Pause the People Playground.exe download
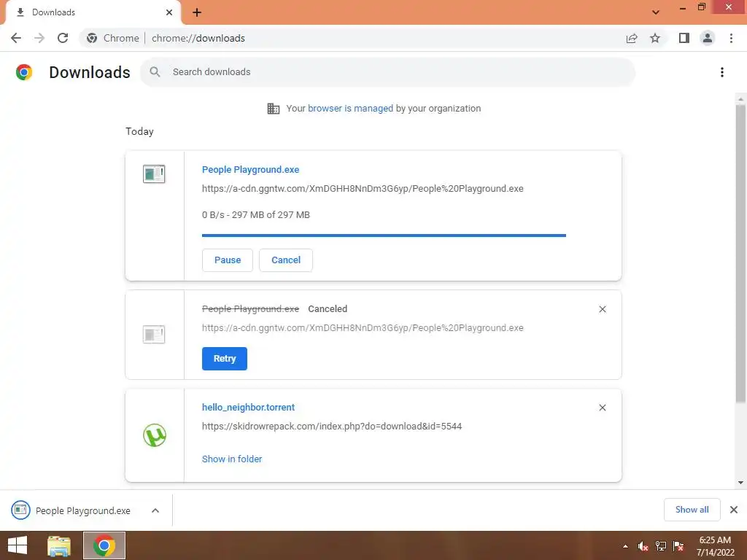Screen dimensions: 747x560 pos(228,260)
